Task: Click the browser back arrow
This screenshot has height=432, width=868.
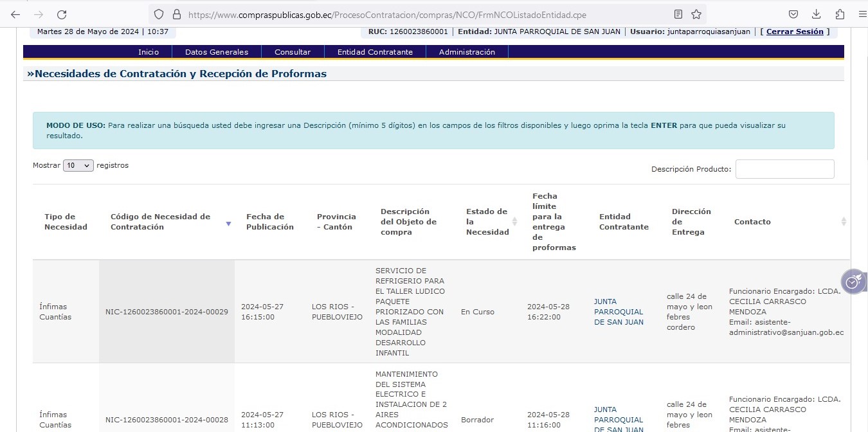Action: click(x=15, y=14)
